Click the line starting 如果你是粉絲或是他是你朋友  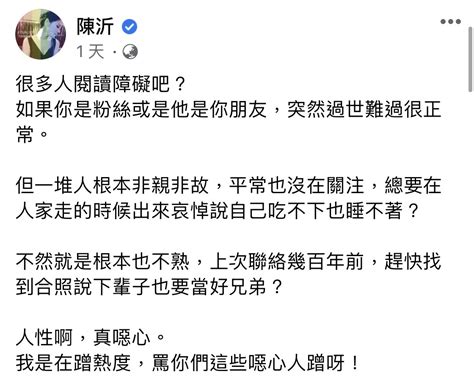coord(229,109)
